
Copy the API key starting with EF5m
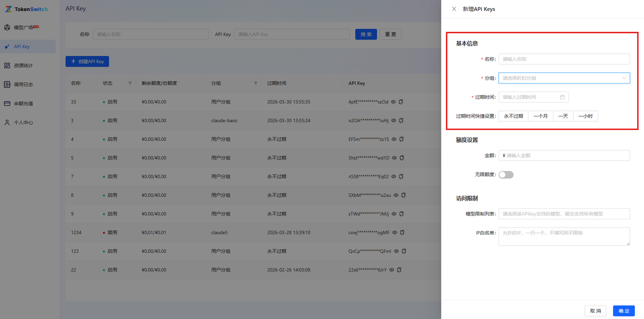(x=401, y=139)
